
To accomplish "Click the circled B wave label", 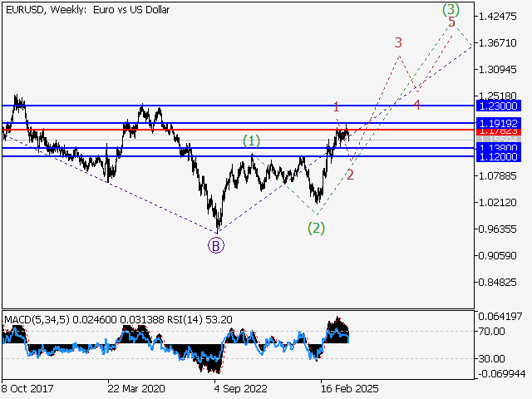I will [215, 244].
